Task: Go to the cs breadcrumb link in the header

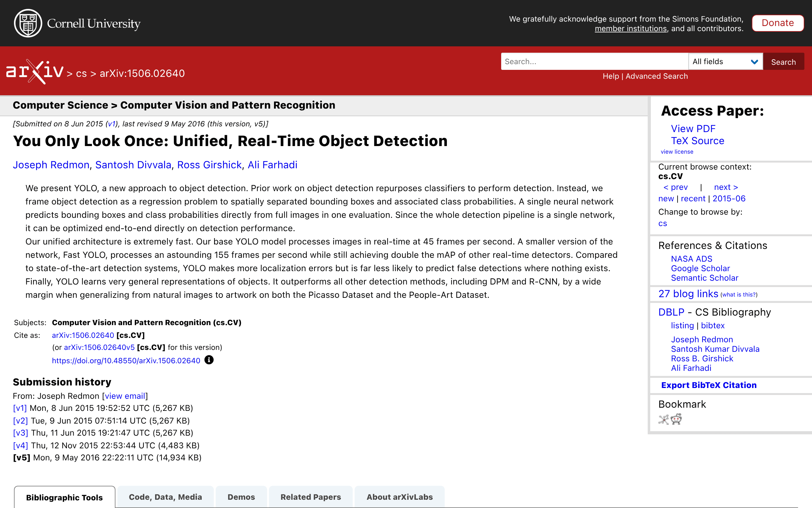Action: 82,73
